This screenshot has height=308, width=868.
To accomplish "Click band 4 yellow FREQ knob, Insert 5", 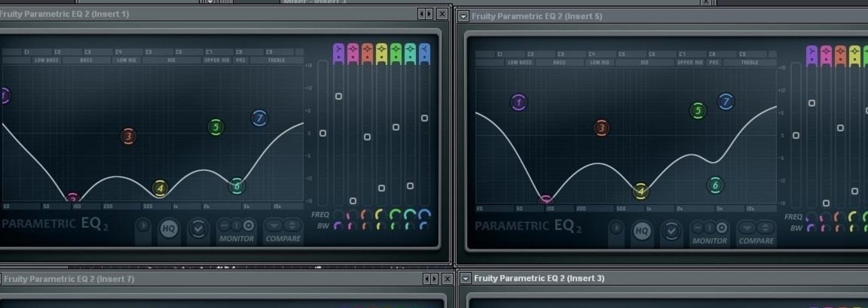I will tap(854, 217).
